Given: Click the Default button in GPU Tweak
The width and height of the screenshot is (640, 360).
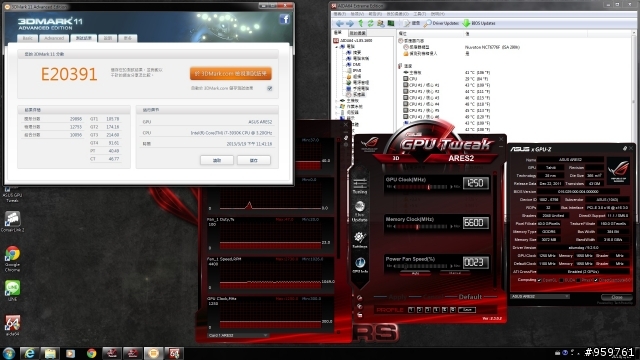Looking at the screenshot, I should click(470, 297).
